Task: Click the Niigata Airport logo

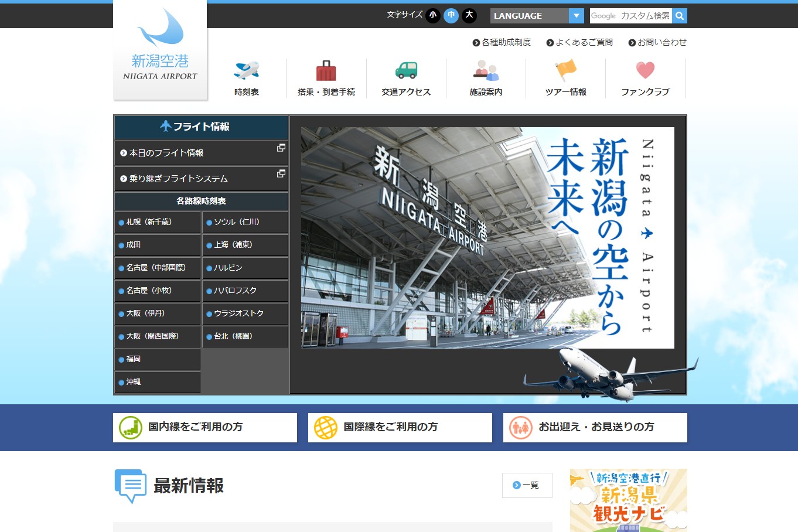Action: point(160,50)
